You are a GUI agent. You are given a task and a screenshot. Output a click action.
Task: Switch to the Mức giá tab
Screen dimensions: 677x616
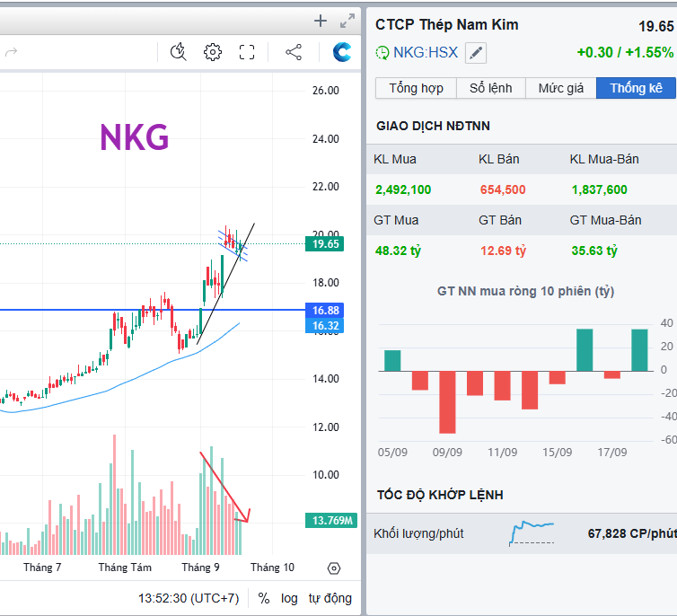tap(561, 88)
